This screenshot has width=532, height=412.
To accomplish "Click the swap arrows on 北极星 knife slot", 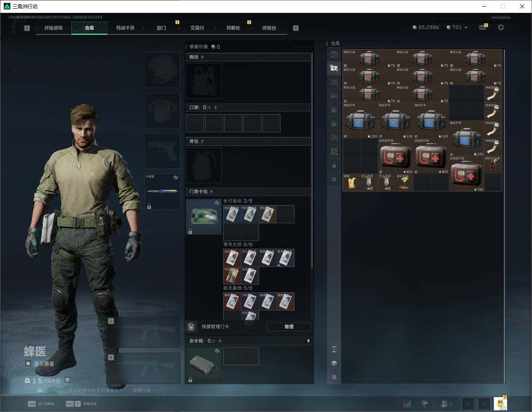I will [176, 178].
